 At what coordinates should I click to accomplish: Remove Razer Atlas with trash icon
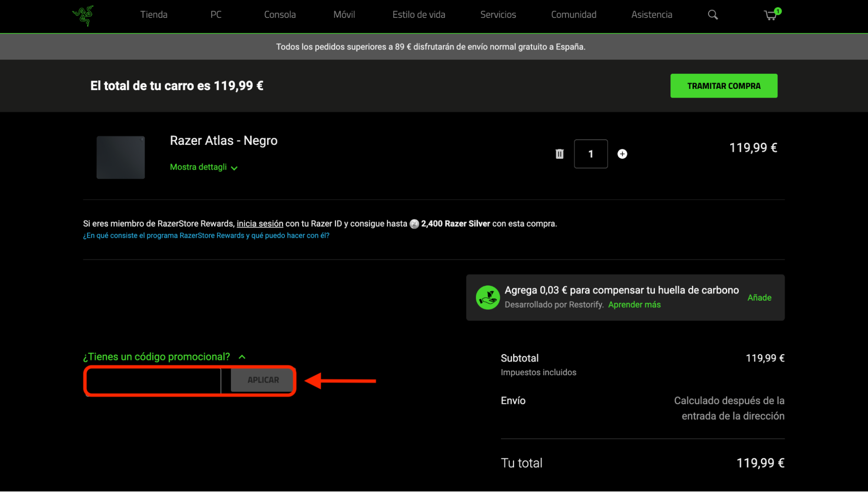pyautogui.click(x=559, y=154)
